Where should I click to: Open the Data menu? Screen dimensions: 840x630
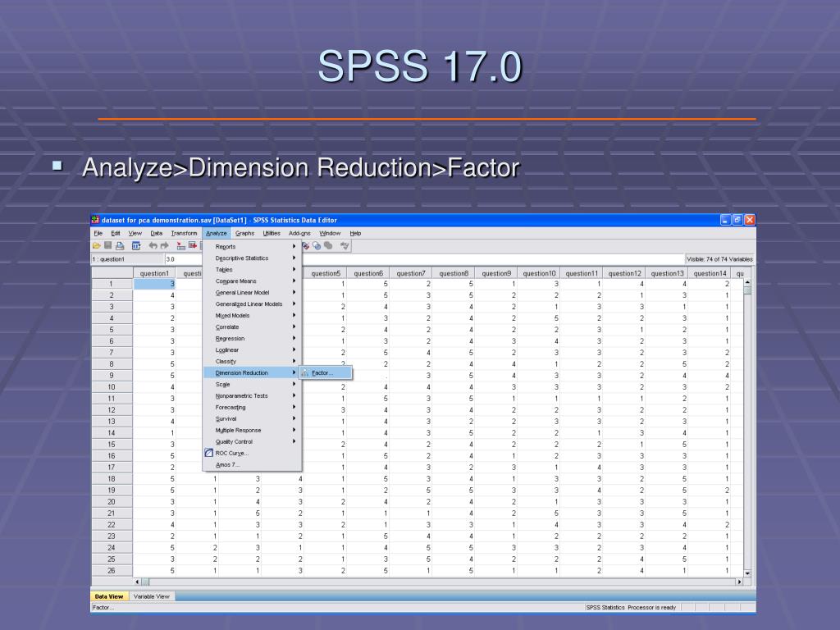[x=157, y=233]
